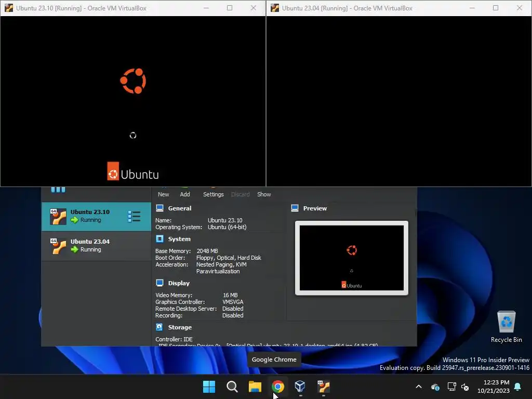Open the Ubuntu 23.10 machine tools menu icon
Viewport: 532px width, 399px height.
coord(135,217)
